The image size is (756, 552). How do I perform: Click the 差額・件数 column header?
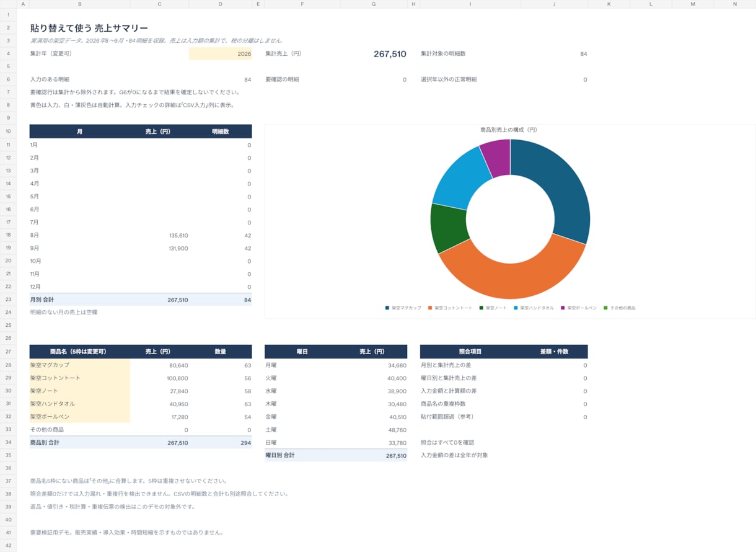coord(554,352)
